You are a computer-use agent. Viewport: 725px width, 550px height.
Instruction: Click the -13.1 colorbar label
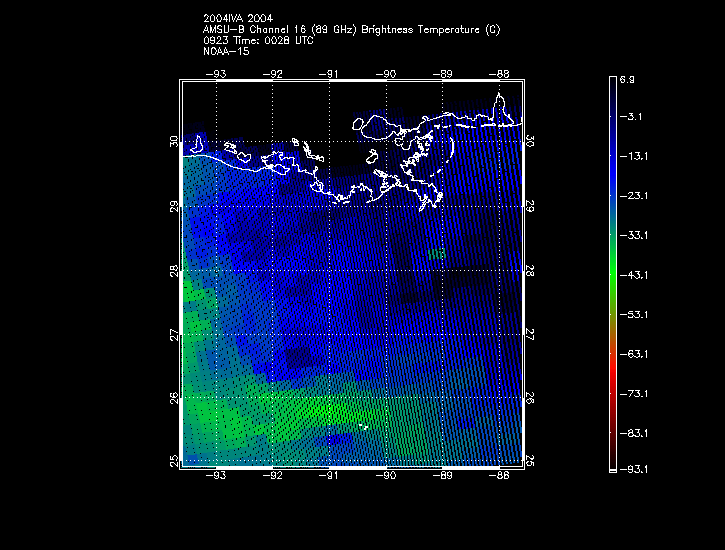pyautogui.click(x=633, y=156)
